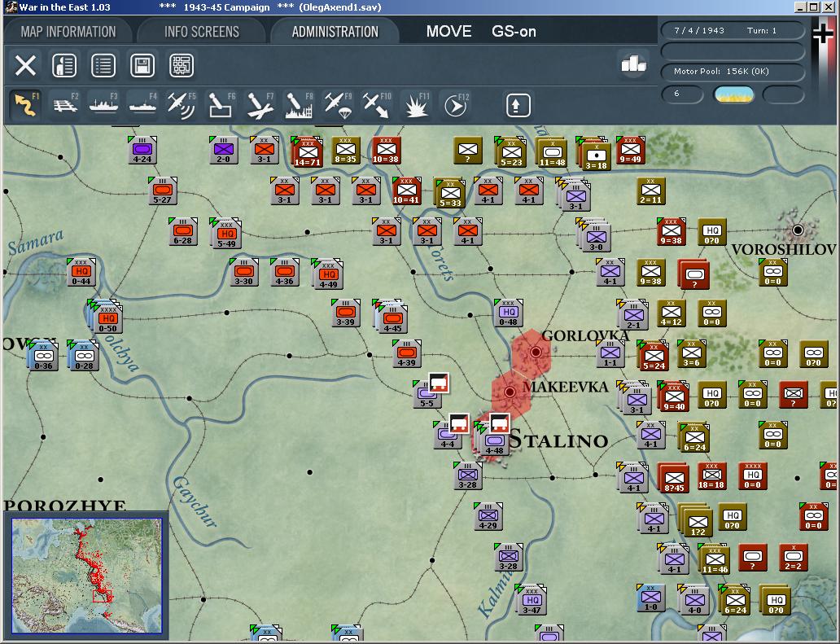This screenshot has width=840, height=644.
Task: Select the Soviet counter labeled 11=46
Action: coord(715,560)
